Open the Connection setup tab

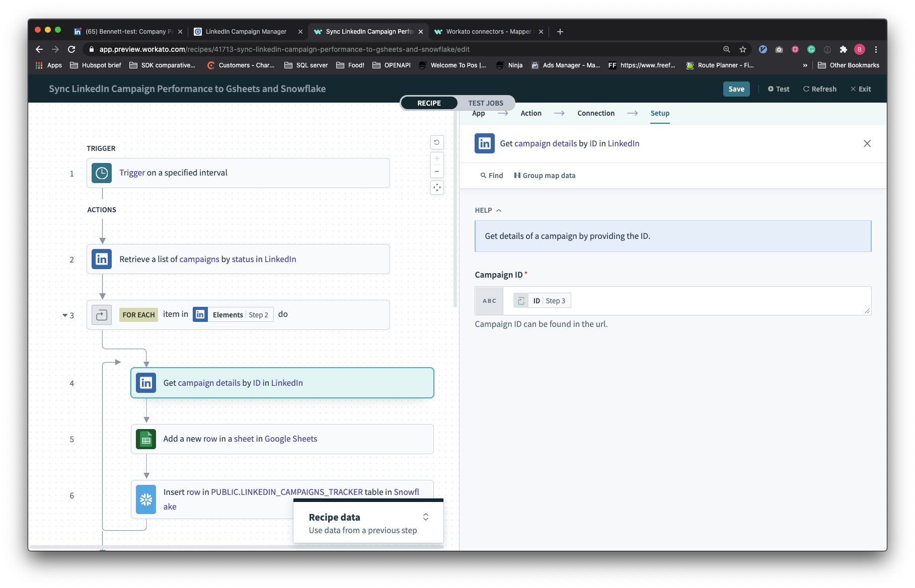point(595,113)
